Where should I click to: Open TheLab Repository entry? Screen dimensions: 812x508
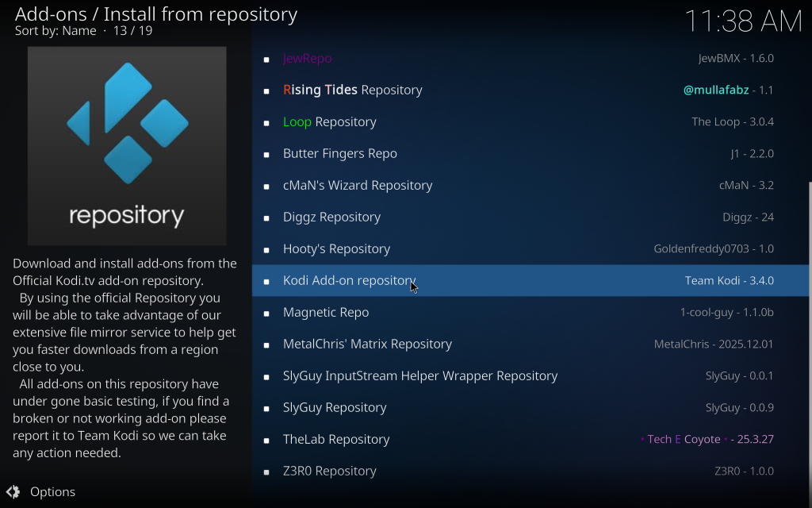tap(336, 440)
